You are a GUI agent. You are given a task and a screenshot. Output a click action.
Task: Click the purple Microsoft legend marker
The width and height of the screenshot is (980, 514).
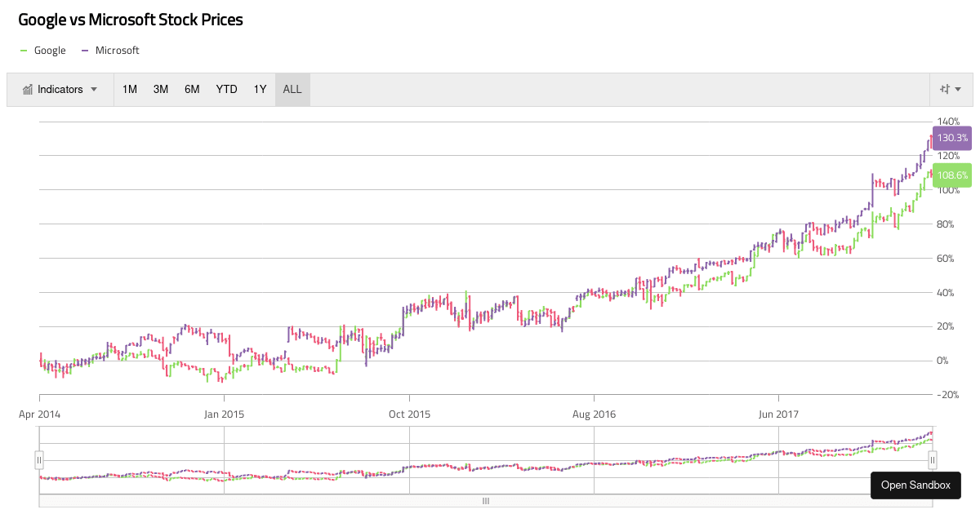[85, 50]
